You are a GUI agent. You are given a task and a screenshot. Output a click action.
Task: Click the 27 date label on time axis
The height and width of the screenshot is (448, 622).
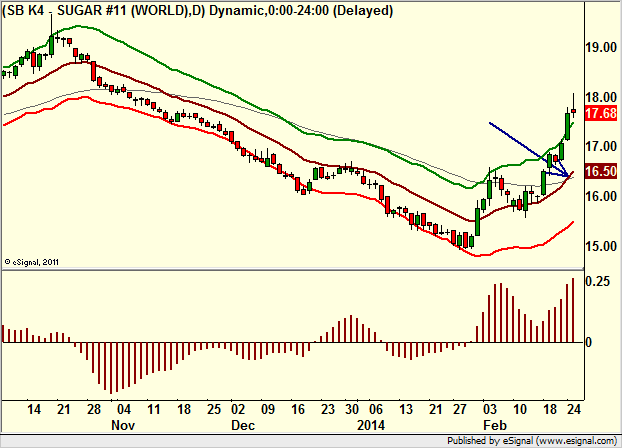point(460,409)
